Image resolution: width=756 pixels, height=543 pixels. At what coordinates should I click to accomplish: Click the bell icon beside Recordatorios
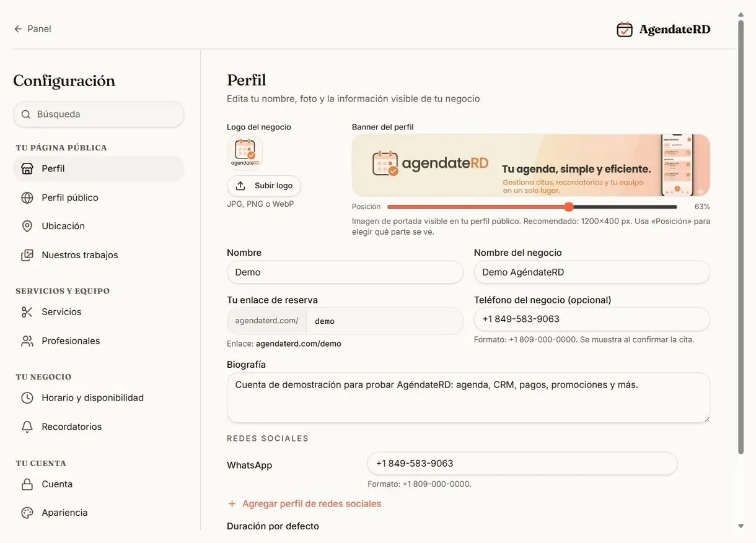click(x=27, y=427)
